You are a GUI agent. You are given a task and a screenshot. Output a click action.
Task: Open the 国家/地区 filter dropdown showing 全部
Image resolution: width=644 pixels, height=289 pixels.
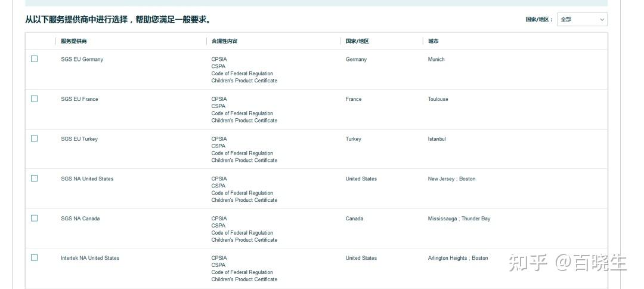click(582, 19)
